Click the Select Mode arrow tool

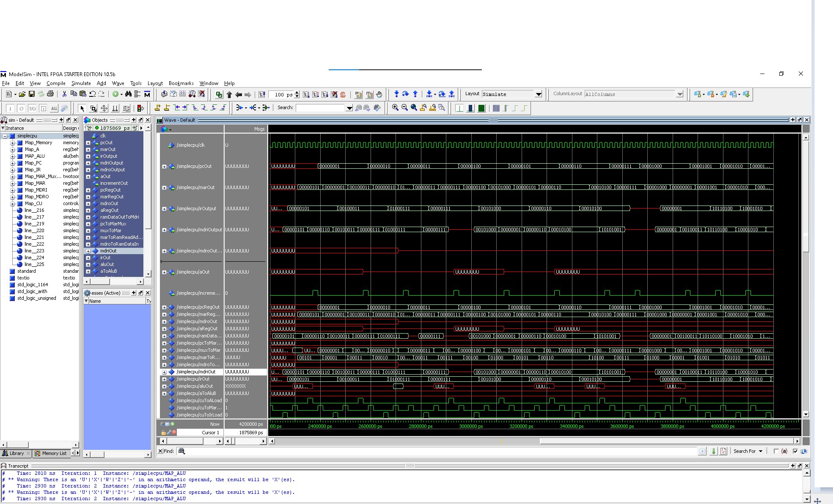[82, 108]
